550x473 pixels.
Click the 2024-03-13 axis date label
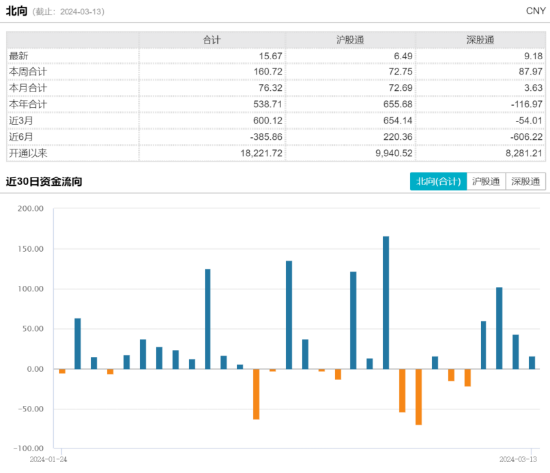coord(518,459)
